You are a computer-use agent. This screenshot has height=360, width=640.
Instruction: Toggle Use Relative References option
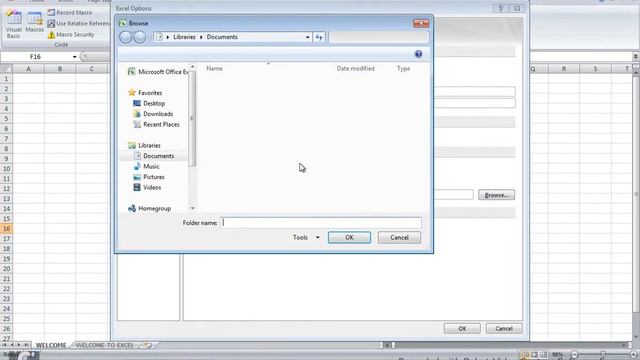click(79, 24)
